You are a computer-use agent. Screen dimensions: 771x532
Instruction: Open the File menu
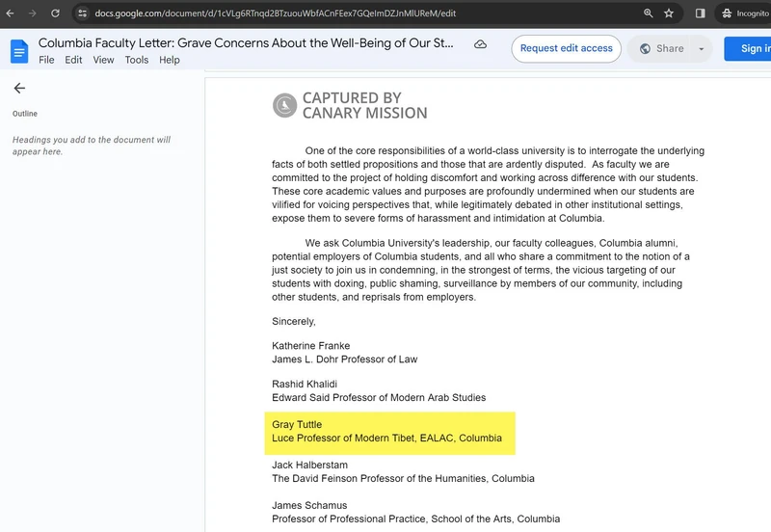(47, 60)
